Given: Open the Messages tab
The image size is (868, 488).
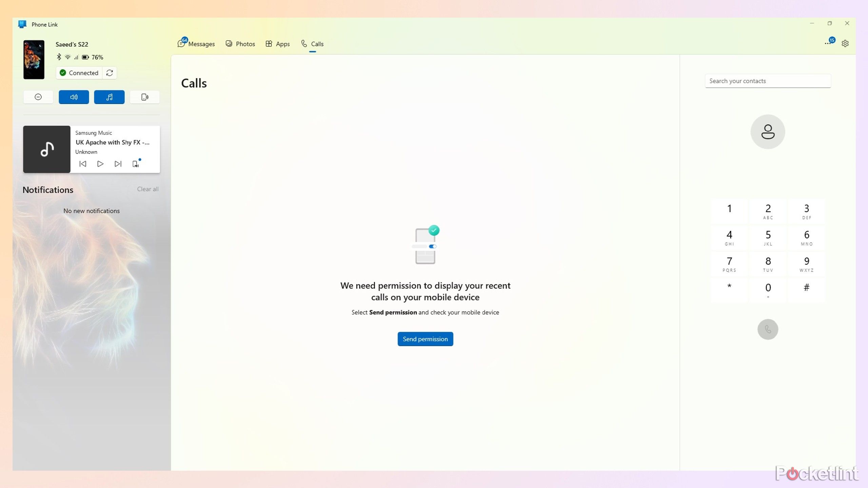Looking at the screenshot, I should point(196,43).
